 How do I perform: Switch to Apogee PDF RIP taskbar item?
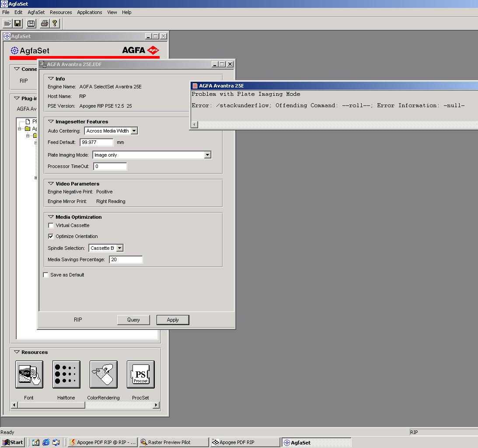(x=245, y=442)
